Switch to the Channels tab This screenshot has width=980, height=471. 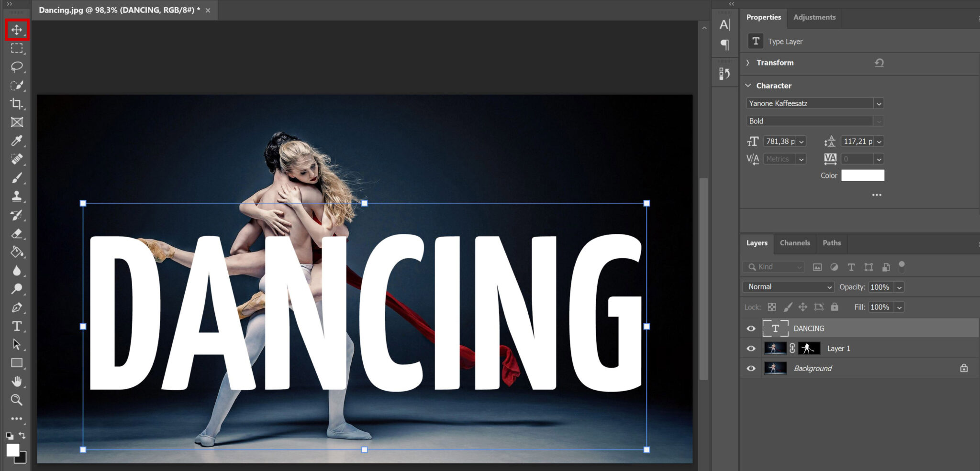(x=794, y=243)
